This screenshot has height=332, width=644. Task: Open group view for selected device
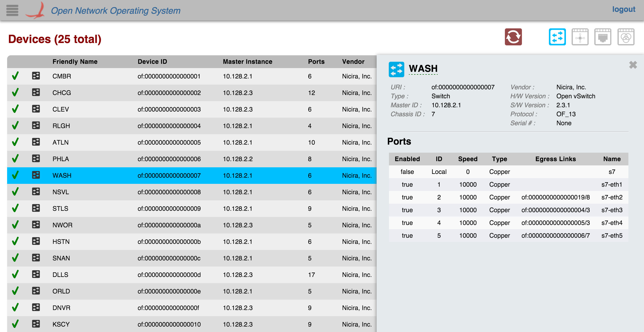pos(626,37)
